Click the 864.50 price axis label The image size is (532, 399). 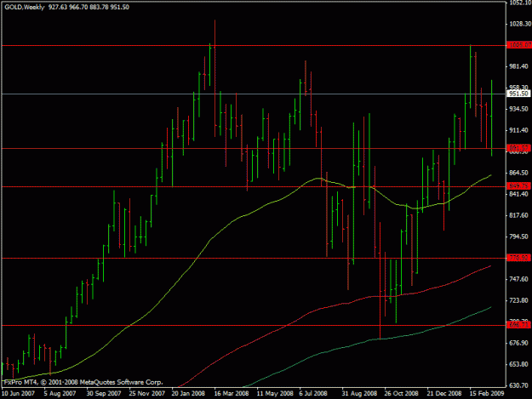click(518, 173)
